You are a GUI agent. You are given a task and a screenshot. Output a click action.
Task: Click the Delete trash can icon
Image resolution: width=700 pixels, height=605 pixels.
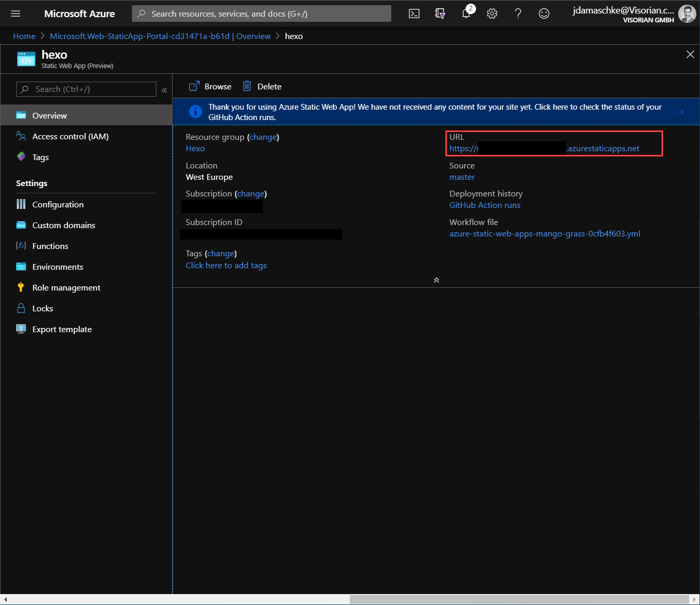coord(247,86)
